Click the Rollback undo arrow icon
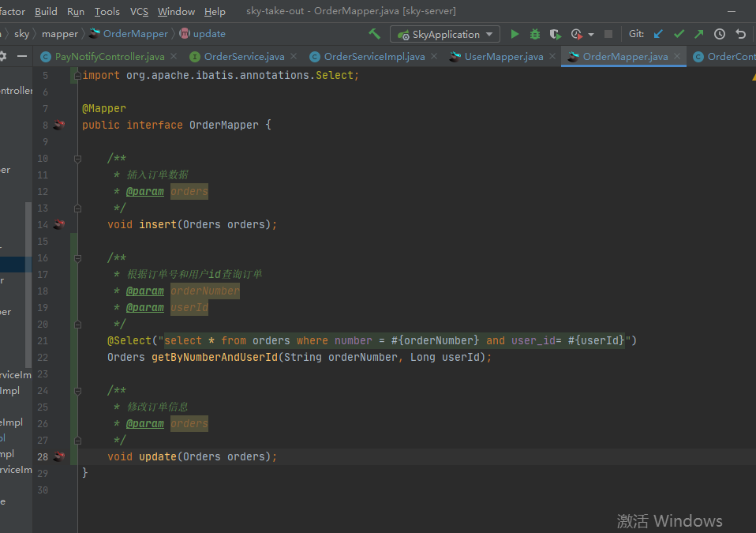Screen dimensions: 756x533 click(740, 34)
